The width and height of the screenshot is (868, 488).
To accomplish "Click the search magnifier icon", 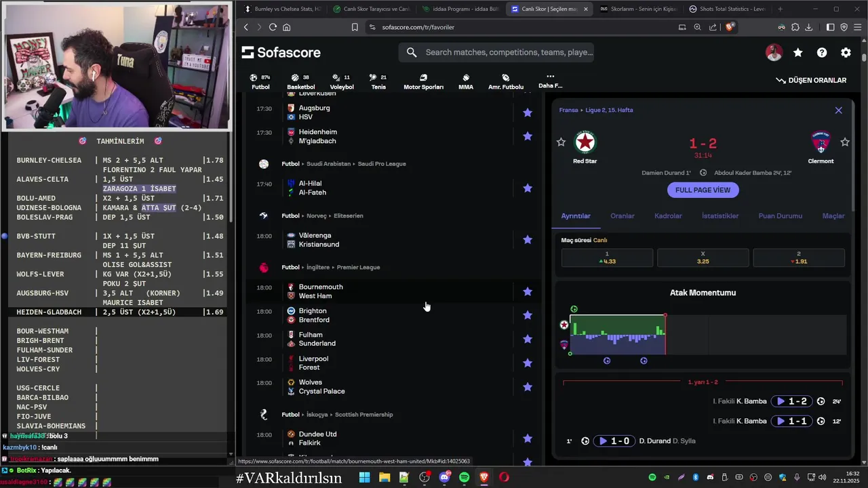I will (x=412, y=52).
